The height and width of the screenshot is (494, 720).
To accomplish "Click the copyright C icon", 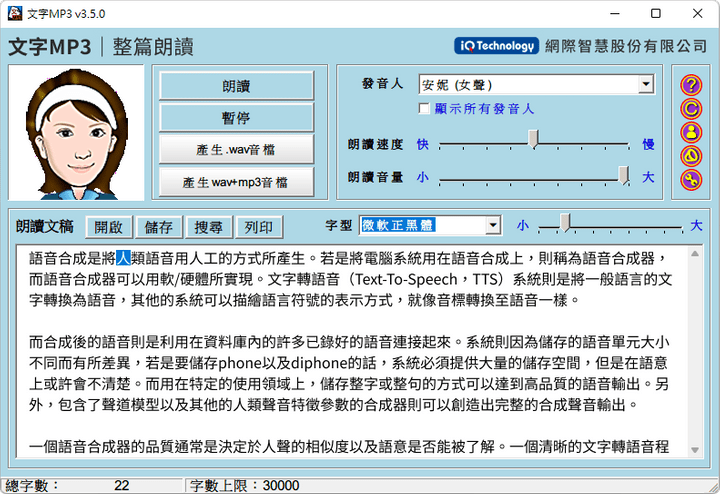I will tap(691, 109).
